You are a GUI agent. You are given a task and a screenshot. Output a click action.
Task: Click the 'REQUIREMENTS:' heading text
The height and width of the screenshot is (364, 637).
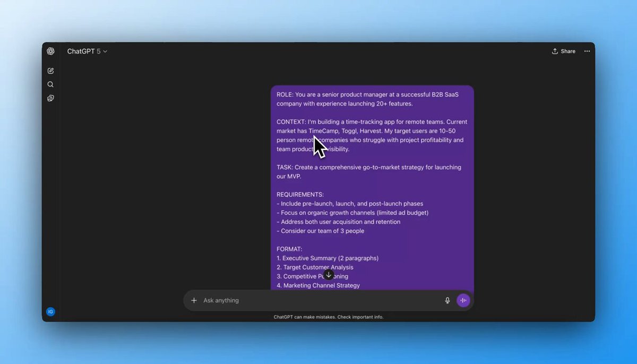[300, 195]
